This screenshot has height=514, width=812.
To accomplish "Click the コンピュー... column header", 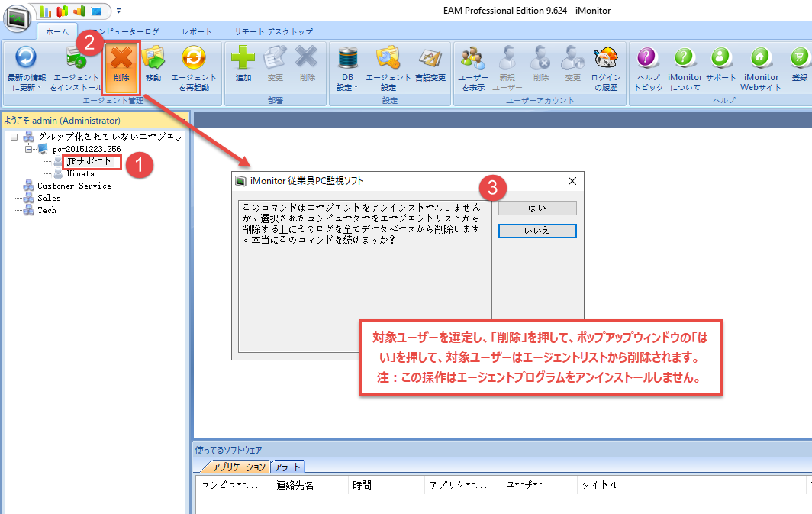I will point(233,485).
